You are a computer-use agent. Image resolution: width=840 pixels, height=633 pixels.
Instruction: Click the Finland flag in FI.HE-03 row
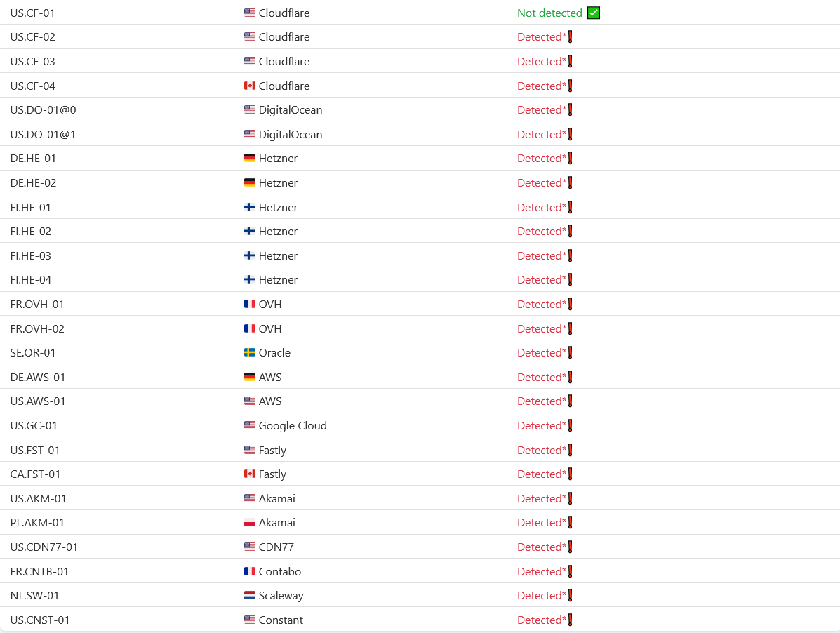[250, 255]
